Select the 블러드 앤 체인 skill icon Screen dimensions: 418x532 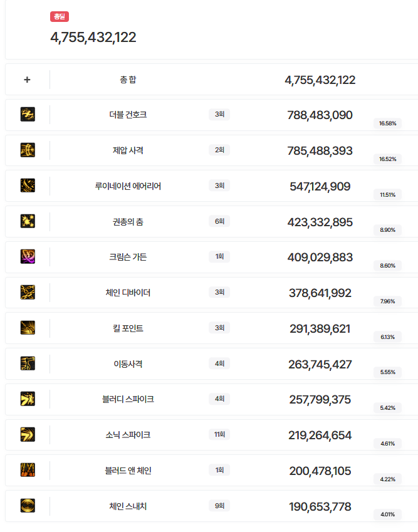28,470
